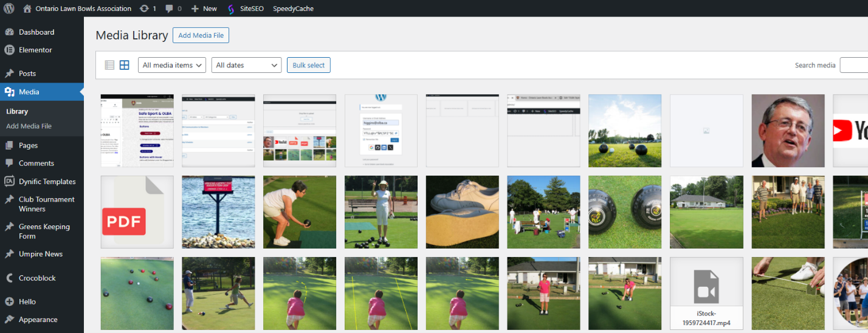Click the SiteSEO icon in admin bar

(x=231, y=9)
